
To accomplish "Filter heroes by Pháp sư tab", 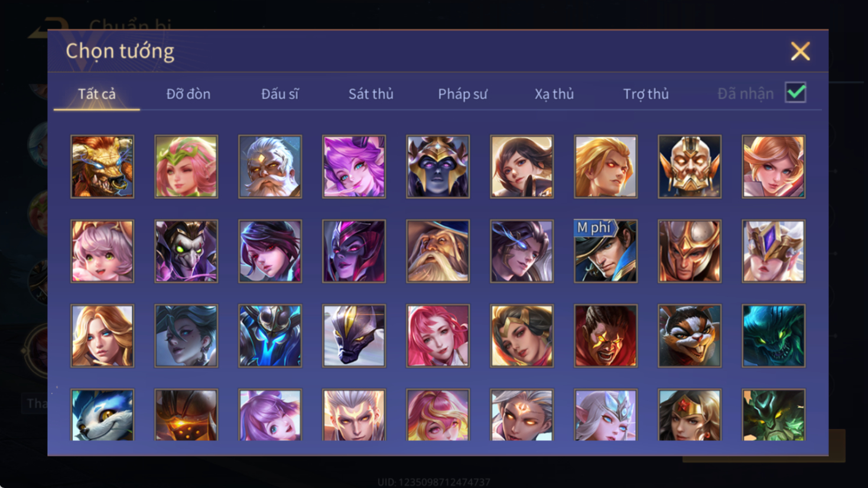I will 463,94.
